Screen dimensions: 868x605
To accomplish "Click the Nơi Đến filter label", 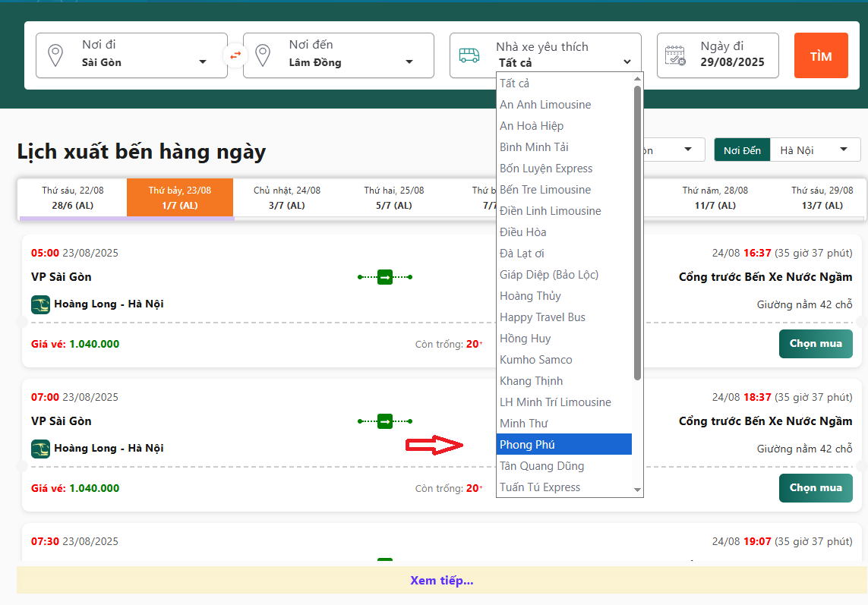I will pyautogui.click(x=742, y=150).
